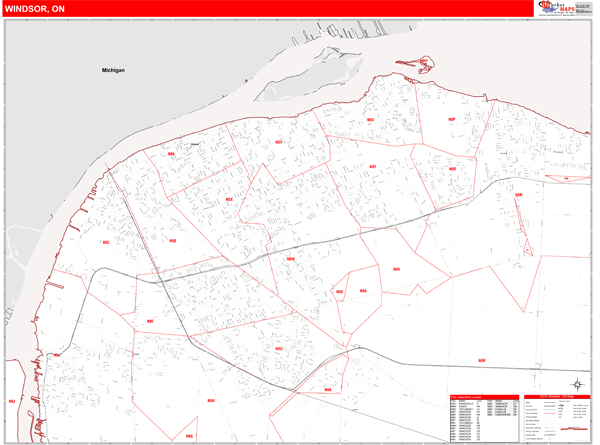Click the red scale bar in legend
Image resolution: width=600 pixels, height=445 pixels.
tap(574, 429)
